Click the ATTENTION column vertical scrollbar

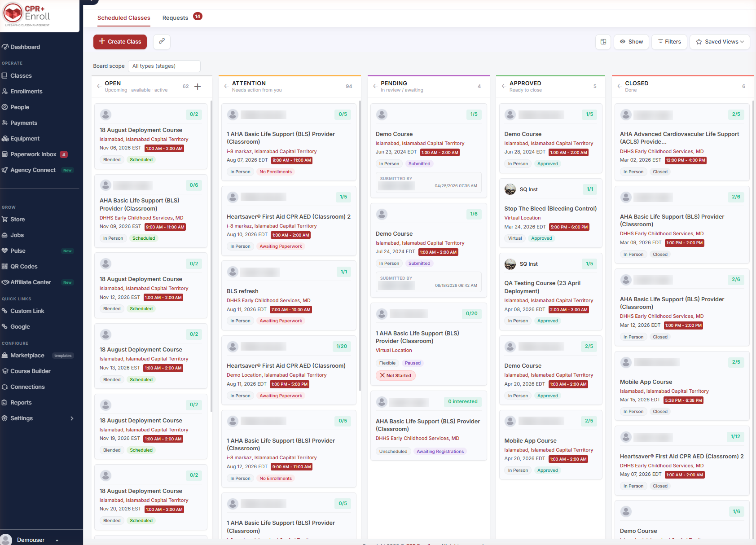pos(360,246)
